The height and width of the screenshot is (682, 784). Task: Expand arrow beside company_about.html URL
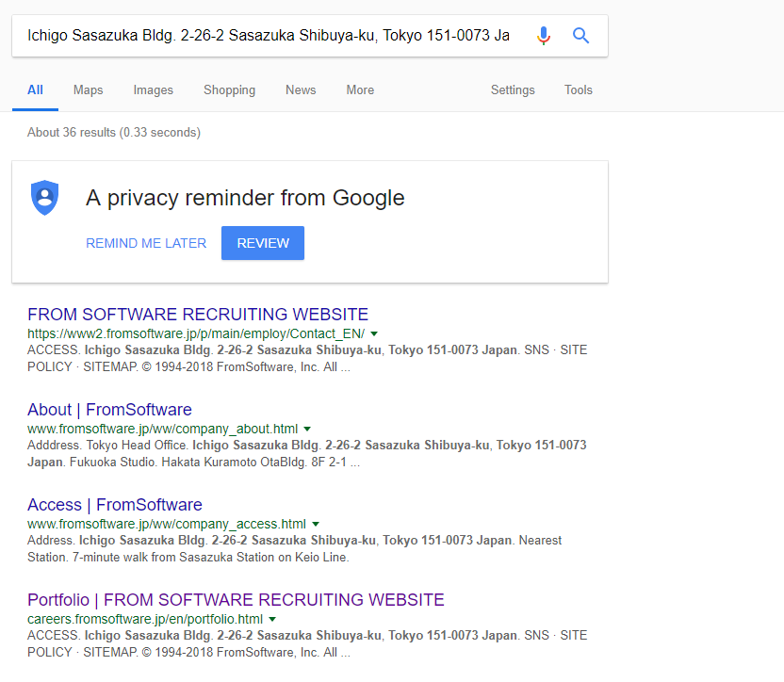307,429
